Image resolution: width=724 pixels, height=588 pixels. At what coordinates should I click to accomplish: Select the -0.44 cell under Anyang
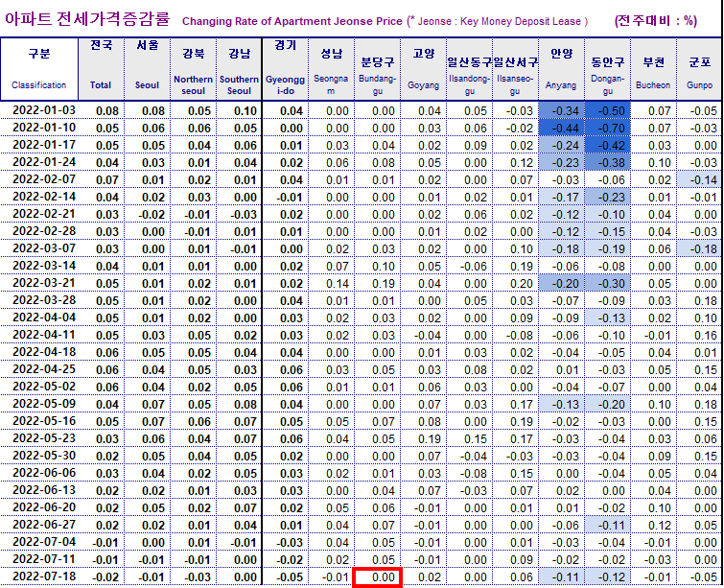562,128
